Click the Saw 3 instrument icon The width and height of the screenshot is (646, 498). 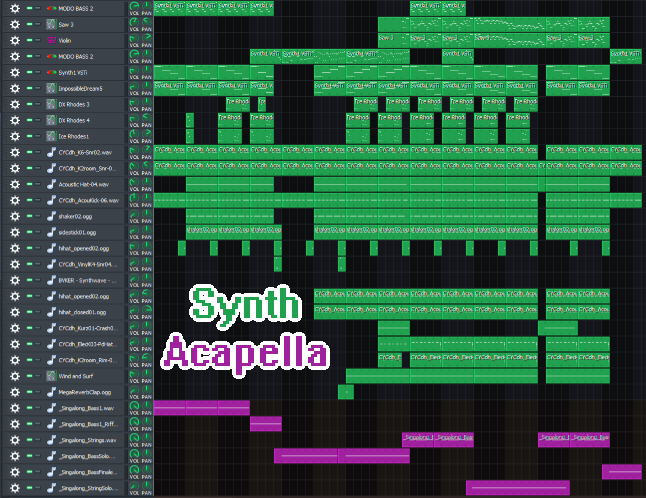[51, 24]
